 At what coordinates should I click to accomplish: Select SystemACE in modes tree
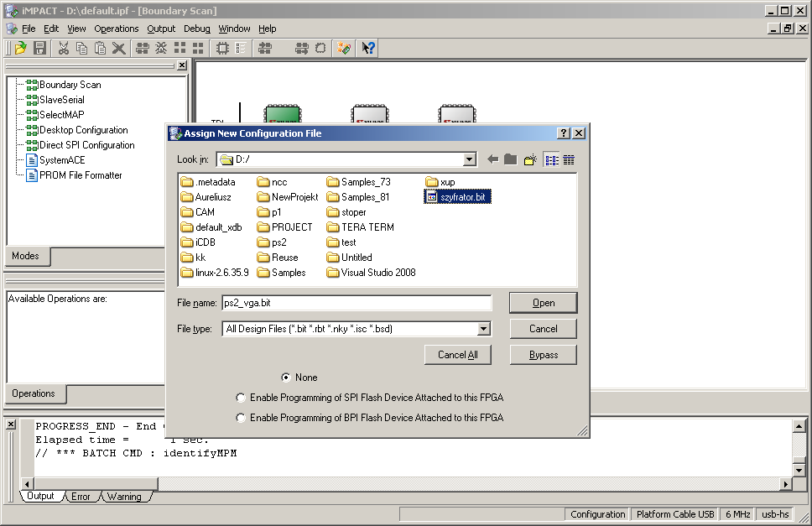(56, 160)
